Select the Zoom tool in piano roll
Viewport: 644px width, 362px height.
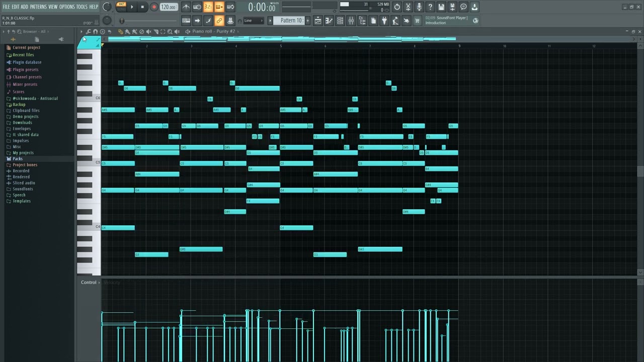tap(170, 31)
